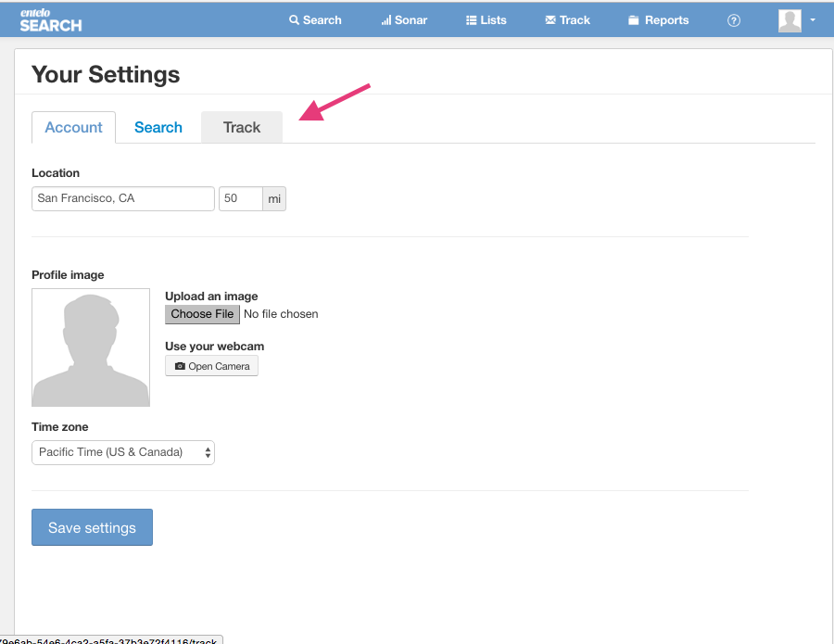Click the 50 mile radius field
The image size is (834, 644).
click(x=241, y=198)
